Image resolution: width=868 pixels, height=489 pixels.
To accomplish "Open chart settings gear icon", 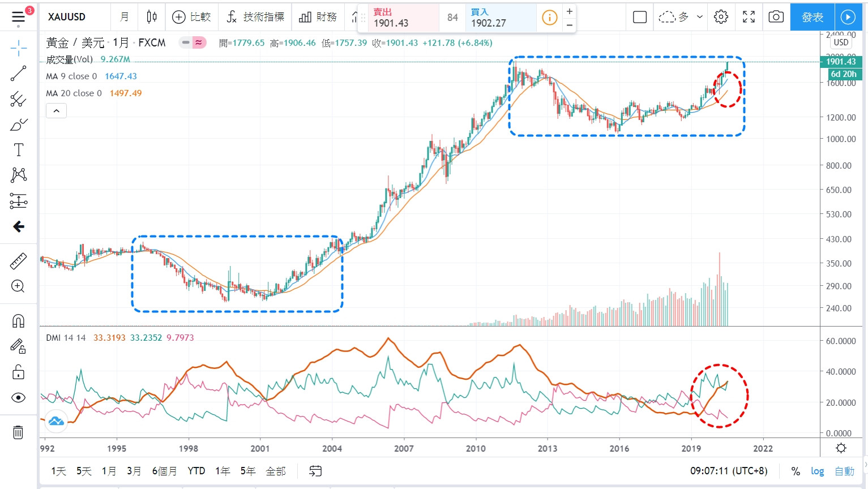I will pyautogui.click(x=721, y=17).
